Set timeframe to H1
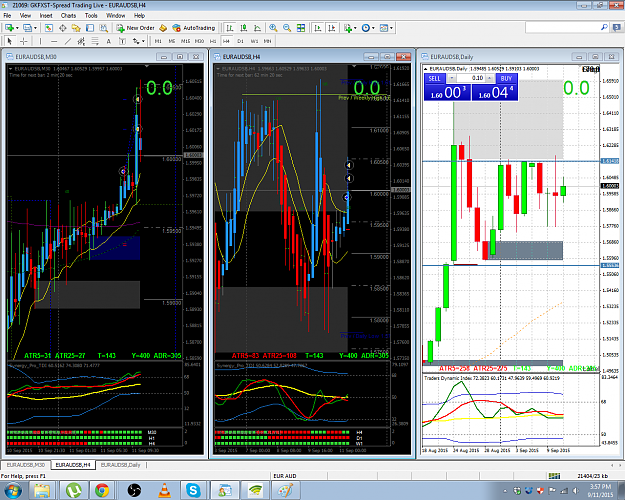 [213, 41]
